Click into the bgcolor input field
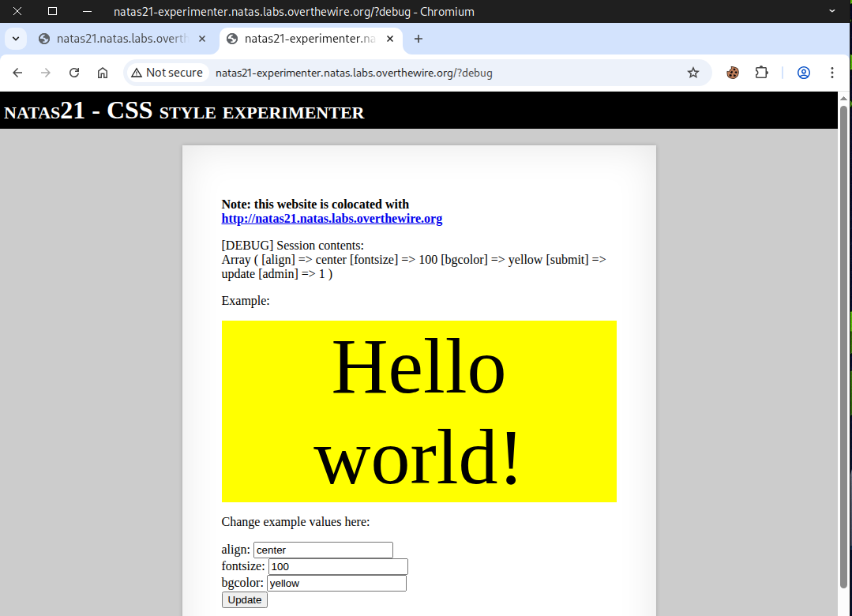This screenshot has height=616, width=852. coord(336,583)
